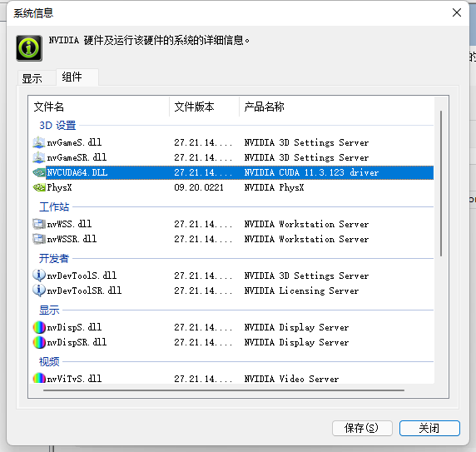Viewport: 476px width, 452px height.
Task: Click the nvViTvS.dll rainbow icon
Action: pyautogui.click(x=39, y=378)
